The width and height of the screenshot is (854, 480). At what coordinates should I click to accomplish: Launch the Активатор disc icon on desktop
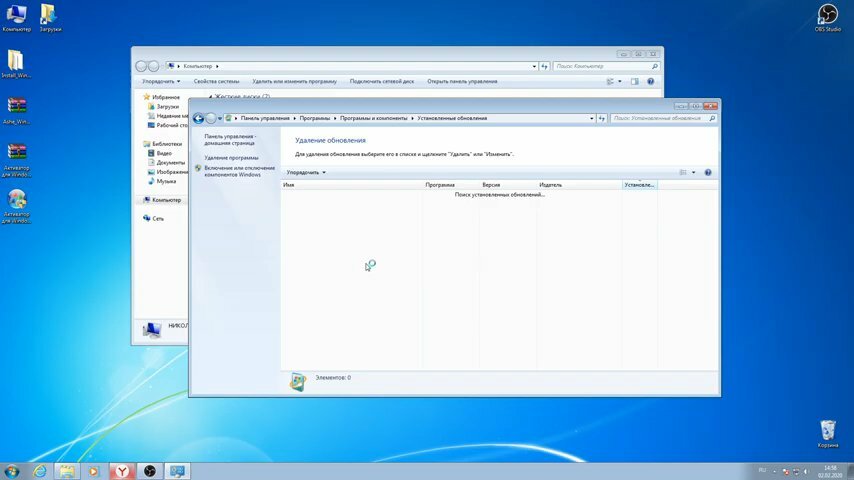pos(16,206)
